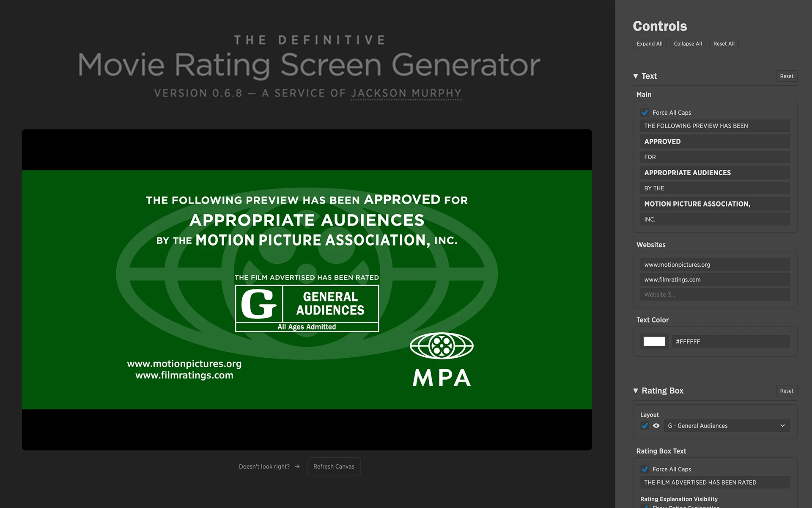Screen dimensions: 812x508
Task: Click the eye icon beside Layout dropdown
Action: (656, 426)
